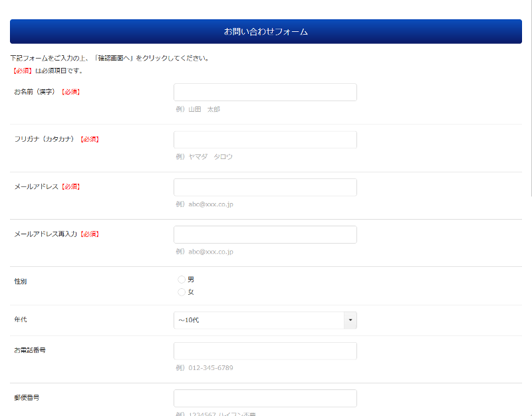This screenshot has width=532, height=416.
Task: Click the 性別 label text
Action: pyautogui.click(x=21, y=282)
